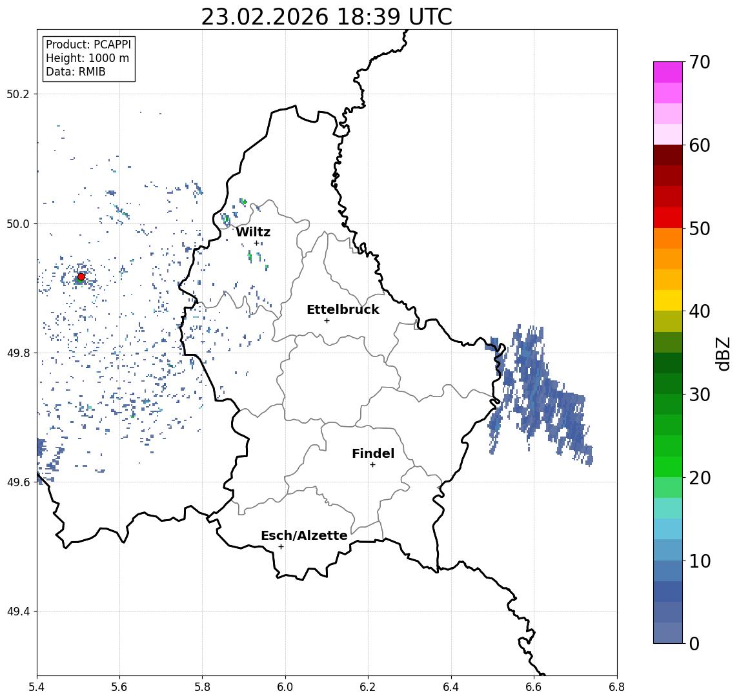The height and width of the screenshot is (700, 739).
Task: Click longitude tick label 6.6
Action: 534,687
